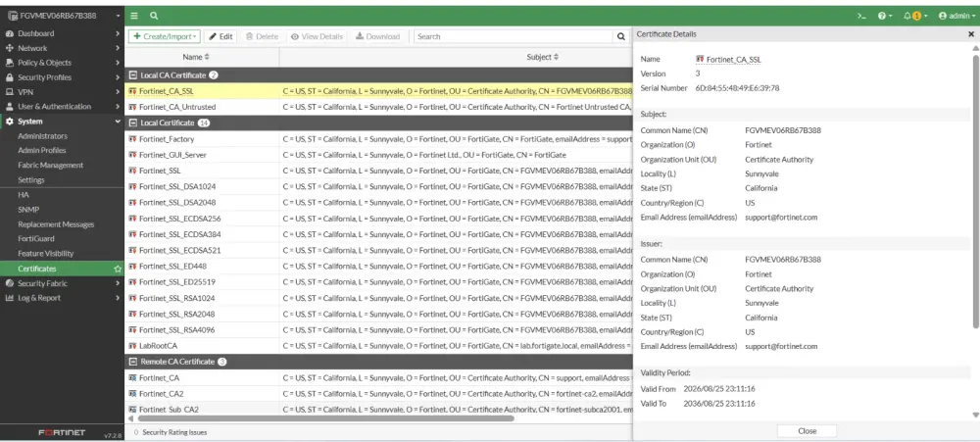Expand User & Authentication menu

pyautogui.click(x=62, y=106)
